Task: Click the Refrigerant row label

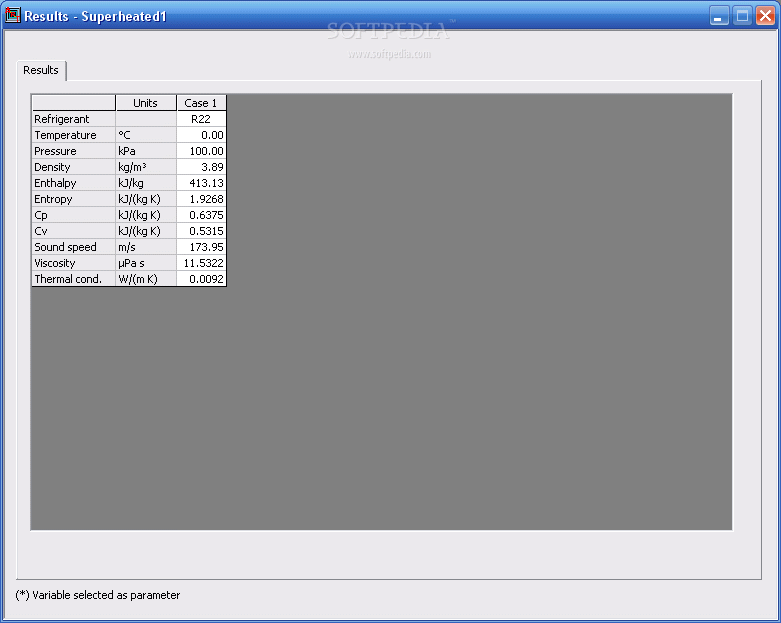Action: [x=74, y=119]
